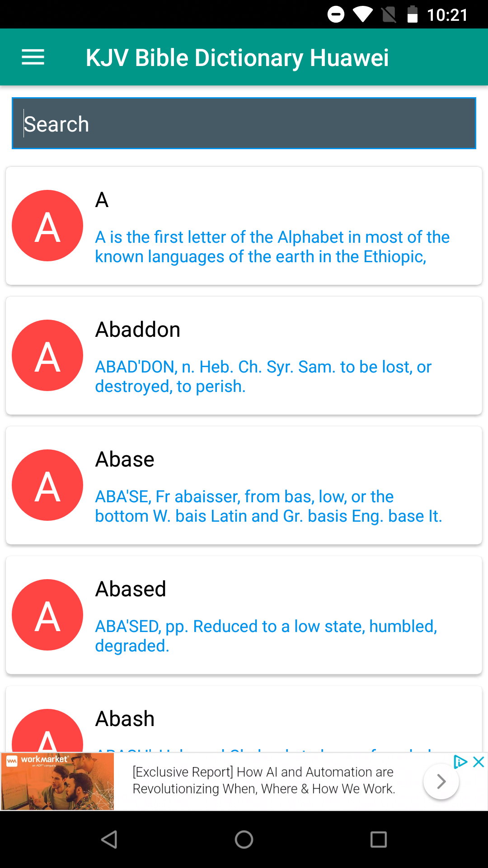This screenshot has height=868, width=488.
Task: Open the Abash dictionary entry
Action: point(125,719)
